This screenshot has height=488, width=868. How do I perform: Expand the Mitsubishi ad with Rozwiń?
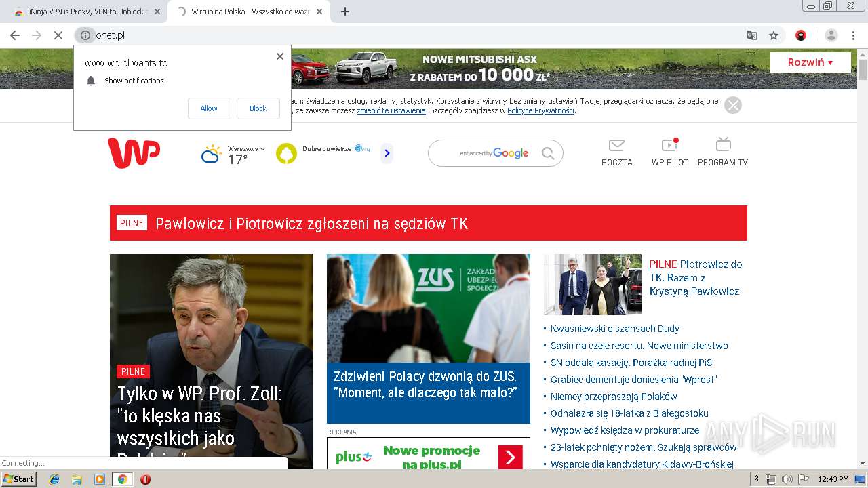coord(810,62)
